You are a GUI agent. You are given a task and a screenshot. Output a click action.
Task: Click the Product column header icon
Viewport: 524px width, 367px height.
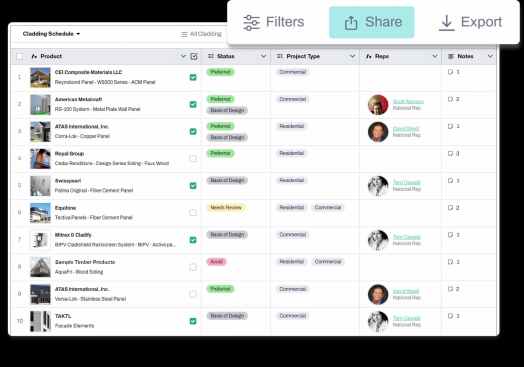pos(34,56)
